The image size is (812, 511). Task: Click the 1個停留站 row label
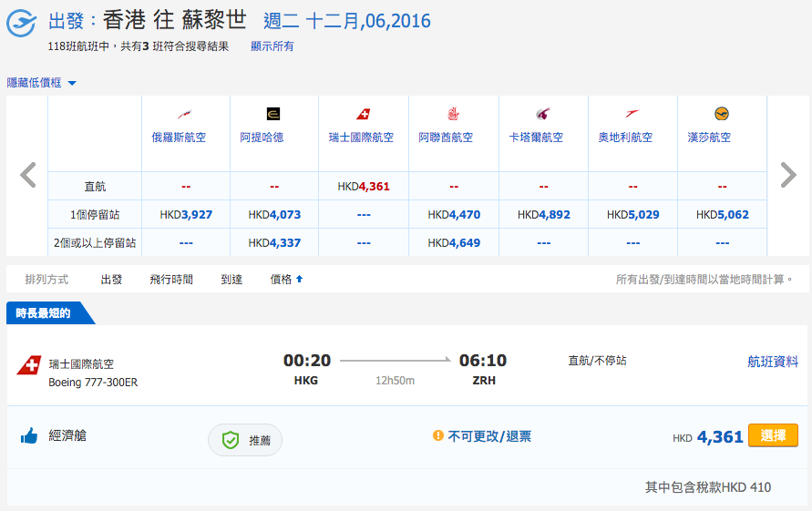pos(95,214)
